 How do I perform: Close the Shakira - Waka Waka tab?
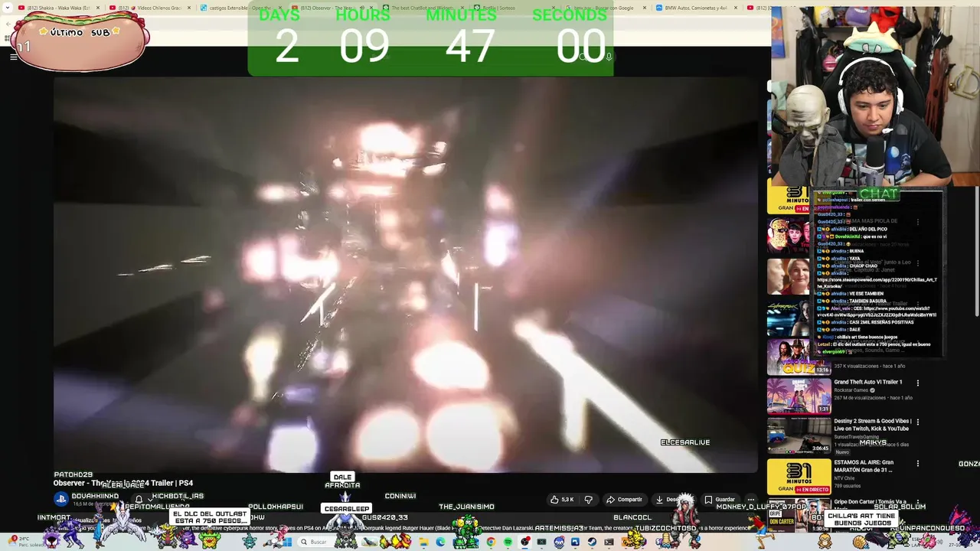98,8
